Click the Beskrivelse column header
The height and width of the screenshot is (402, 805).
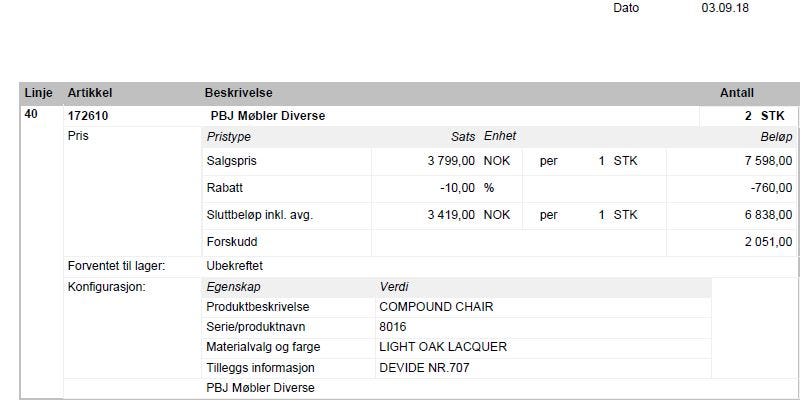pyautogui.click(x=238, y=93)
